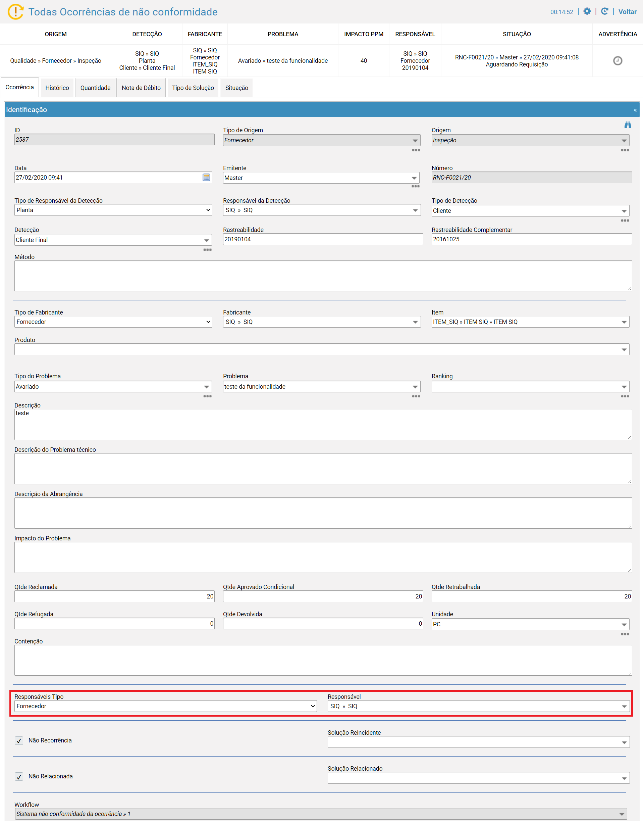Click the ellipsis under Tipo de Origem
Screen dimensions: 644x821
(416, 150)
